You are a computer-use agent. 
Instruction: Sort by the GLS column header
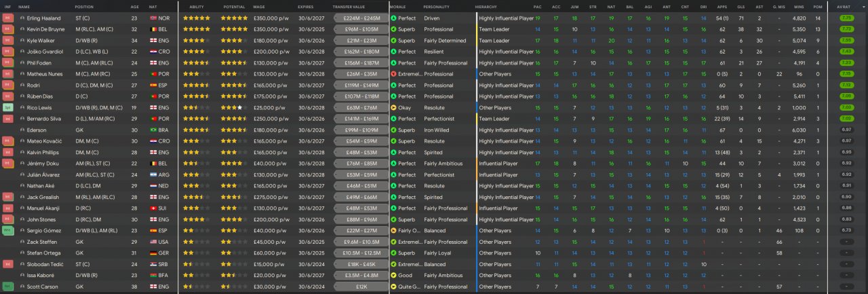pos(741,6)
